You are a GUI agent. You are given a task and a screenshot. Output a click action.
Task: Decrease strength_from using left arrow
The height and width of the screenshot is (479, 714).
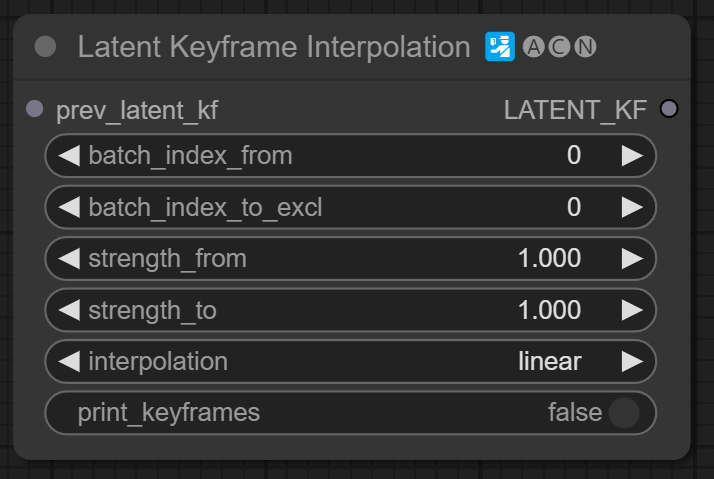point(69,259)
